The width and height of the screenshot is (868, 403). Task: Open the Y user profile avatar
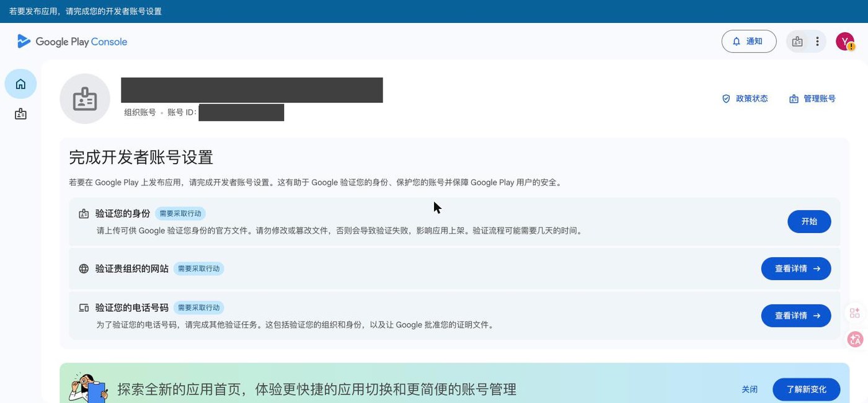coord(844,42)
